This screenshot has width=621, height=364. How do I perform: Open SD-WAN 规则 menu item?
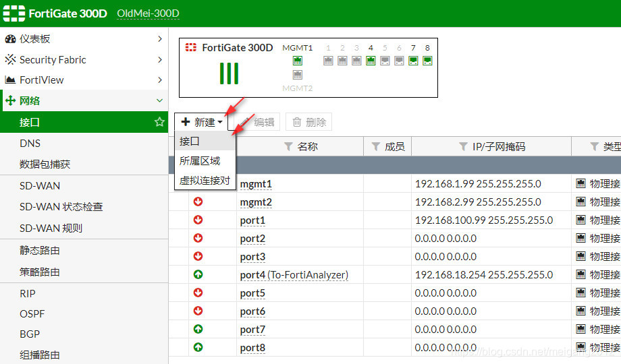[84, 228]
